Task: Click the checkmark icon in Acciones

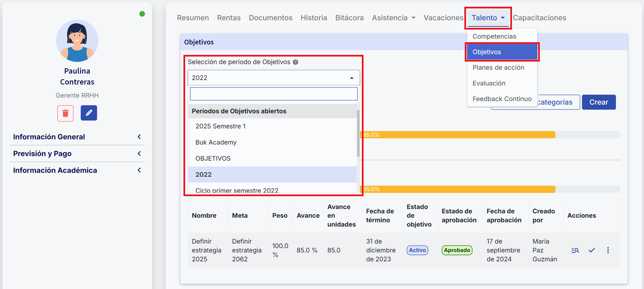Action: point(592,250)
